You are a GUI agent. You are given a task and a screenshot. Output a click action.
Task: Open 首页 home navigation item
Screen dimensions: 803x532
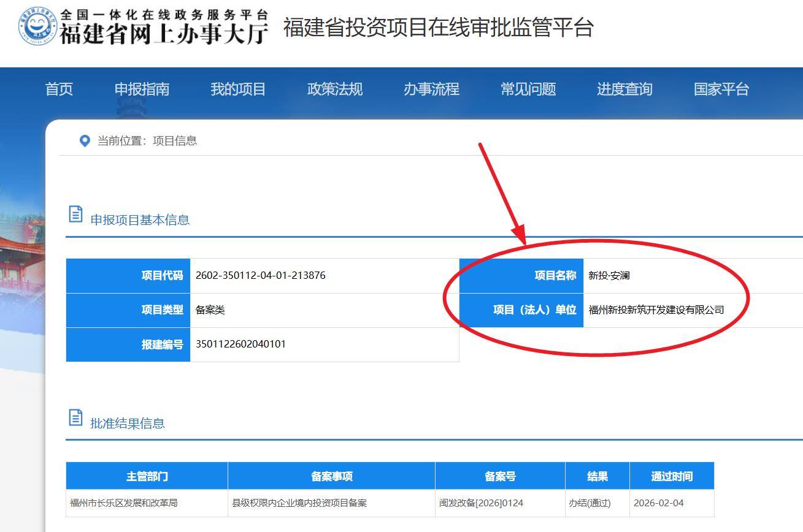click(x=59, y=89)
